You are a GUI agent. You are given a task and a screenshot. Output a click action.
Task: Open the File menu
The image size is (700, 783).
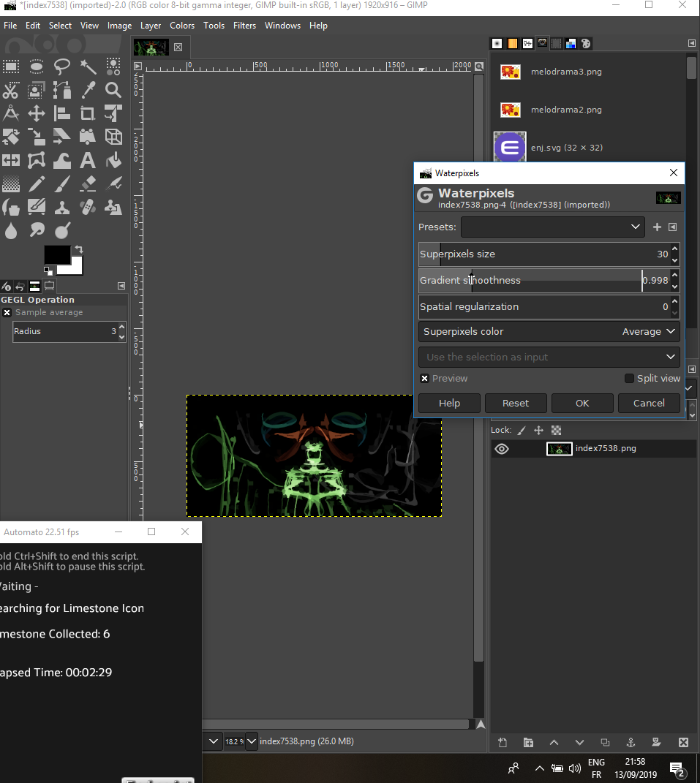tap(10, 26)
